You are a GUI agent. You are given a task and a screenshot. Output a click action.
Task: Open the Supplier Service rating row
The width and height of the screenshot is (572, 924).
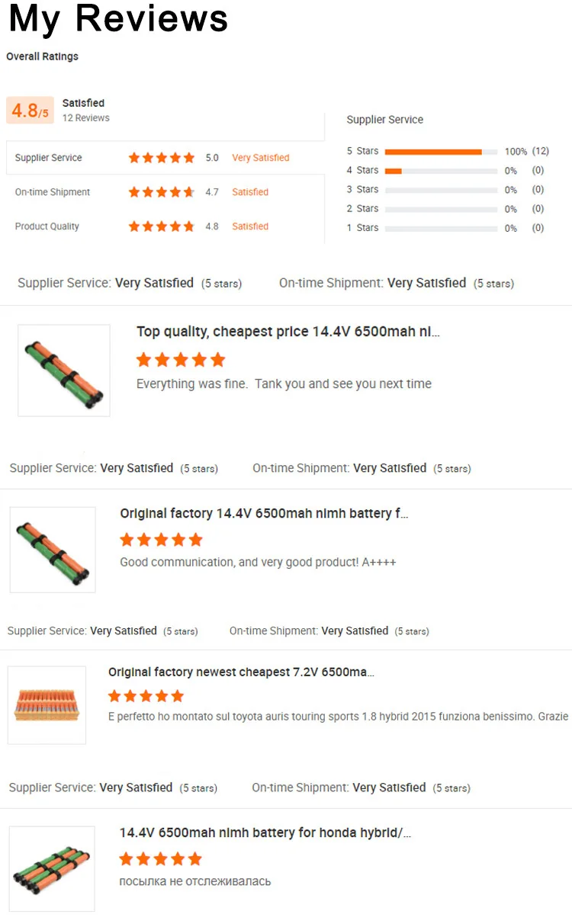[165, 158]
